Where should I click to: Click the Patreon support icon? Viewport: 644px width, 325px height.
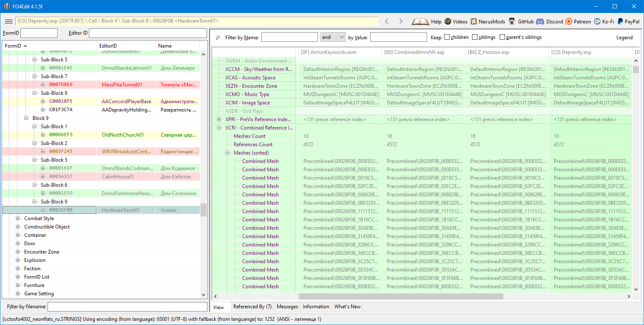(569, 21)
